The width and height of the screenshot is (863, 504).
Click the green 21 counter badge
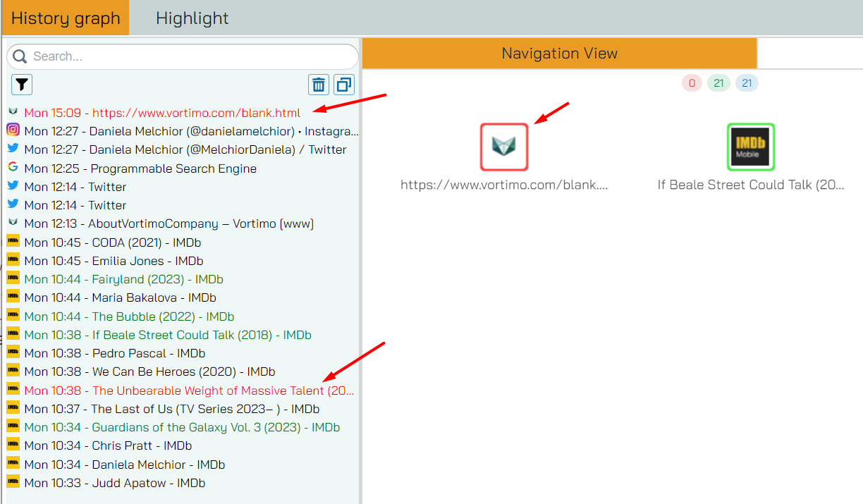pos(718,83)
